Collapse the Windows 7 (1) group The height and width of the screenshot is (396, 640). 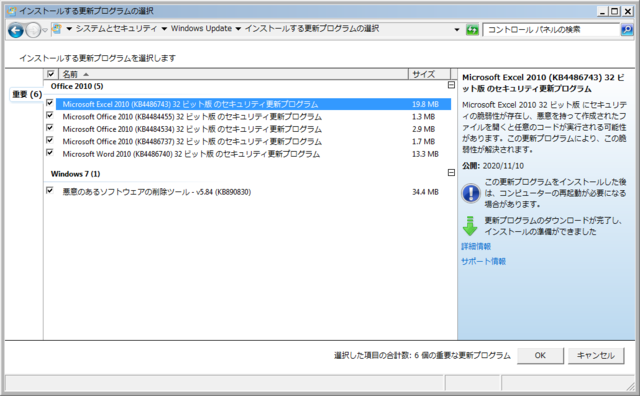click(451, 173)
